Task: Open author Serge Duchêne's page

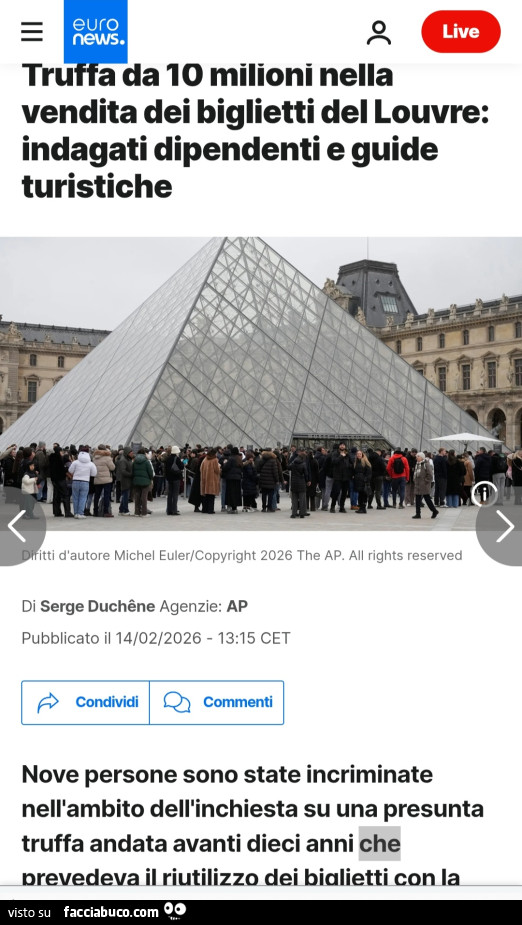Action: coord(97,606)
